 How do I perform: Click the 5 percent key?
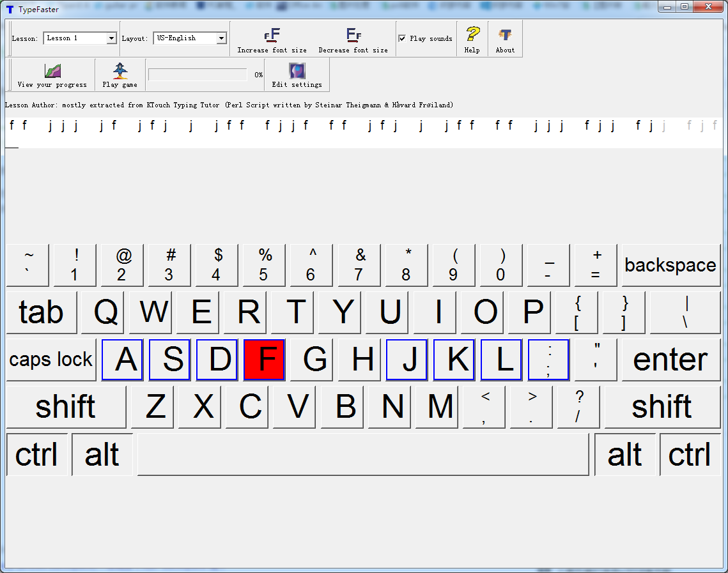click(x=264, y=265)
